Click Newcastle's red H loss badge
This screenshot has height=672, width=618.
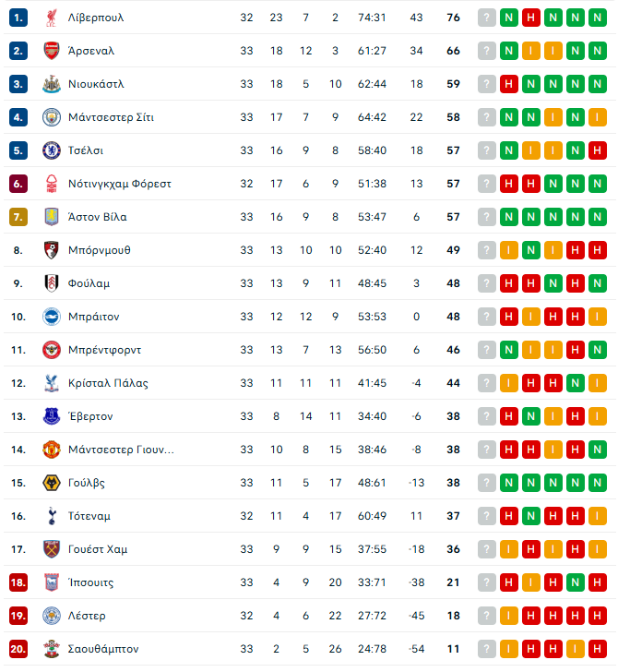[x=509, y=84]
